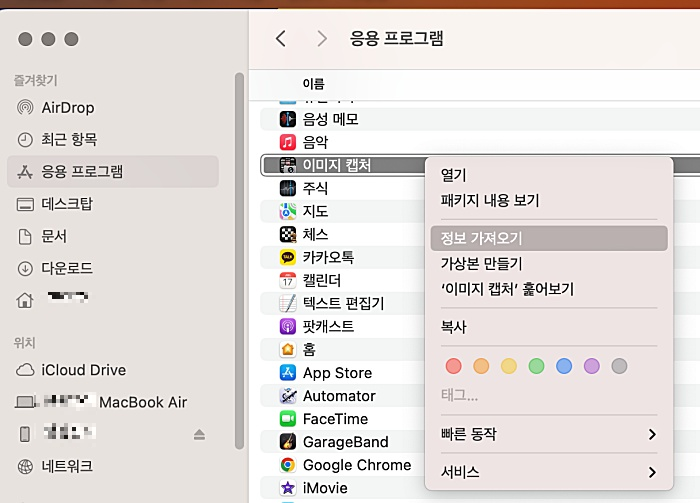
Task: Click the 팟캐스트 app icon
Action: [x=288, y=327]
